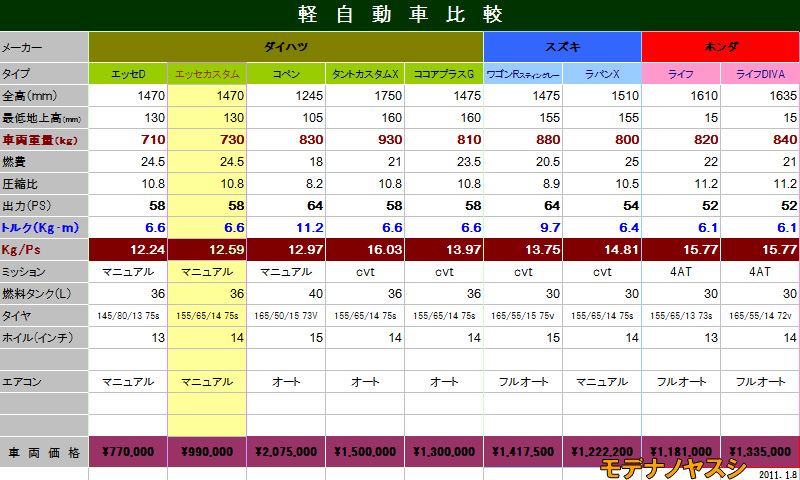800x480 pixels.
Task: Click the コペン type column header
Action: click(286, 74)
